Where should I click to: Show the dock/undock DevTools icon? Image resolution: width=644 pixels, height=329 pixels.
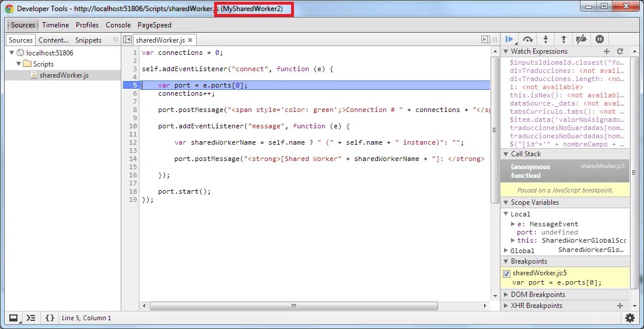pos(13,317)
